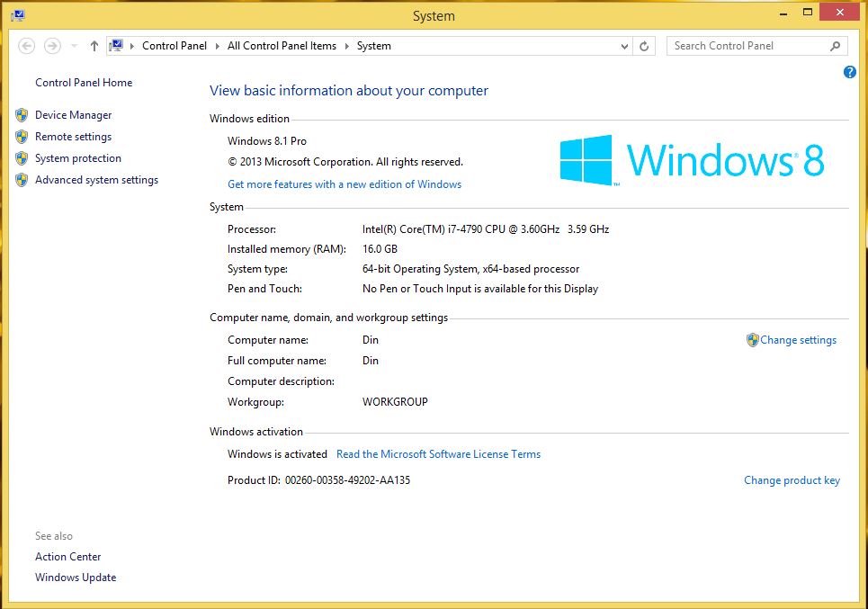Read the Microsoft Software License Terms
The height and width of the screenshot is (609, 868).
(438, 454)
